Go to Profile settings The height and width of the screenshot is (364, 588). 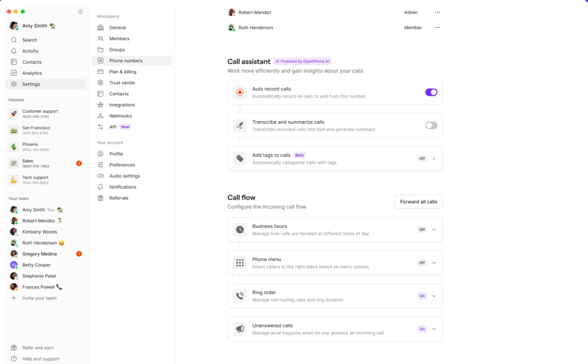(131, 154)
